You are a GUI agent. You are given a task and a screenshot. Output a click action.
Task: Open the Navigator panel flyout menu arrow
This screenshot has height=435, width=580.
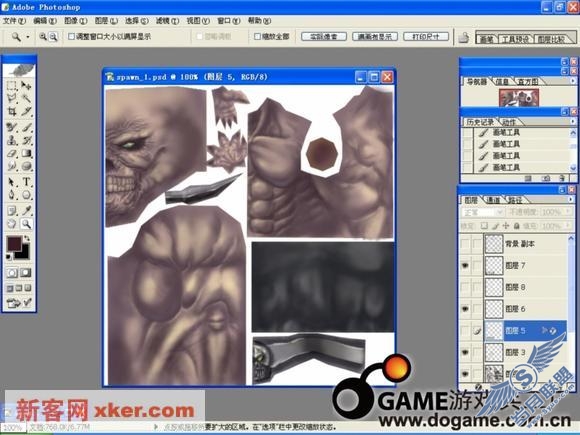tap(572, 81)
